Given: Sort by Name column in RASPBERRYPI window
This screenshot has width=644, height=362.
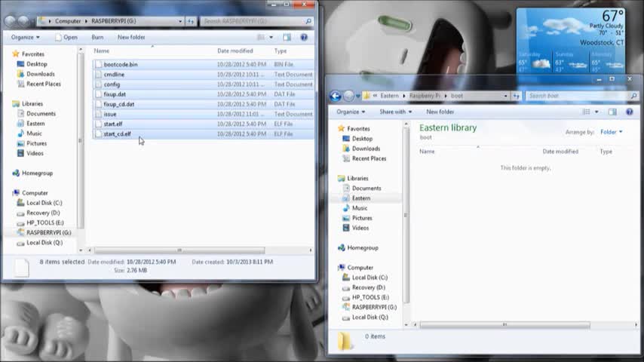Looking at the screenshot, I should 102,51.
